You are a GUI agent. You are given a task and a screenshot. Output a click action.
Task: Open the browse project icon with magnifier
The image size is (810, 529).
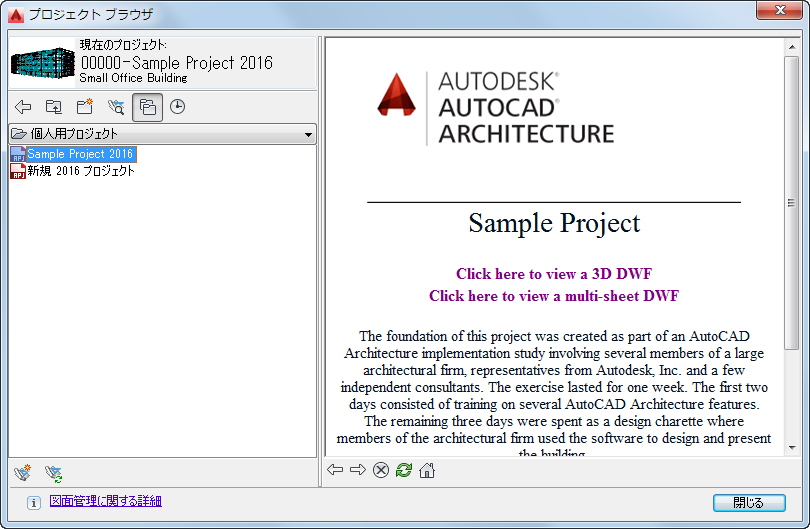pyautogui.click(x=116, y=107)
